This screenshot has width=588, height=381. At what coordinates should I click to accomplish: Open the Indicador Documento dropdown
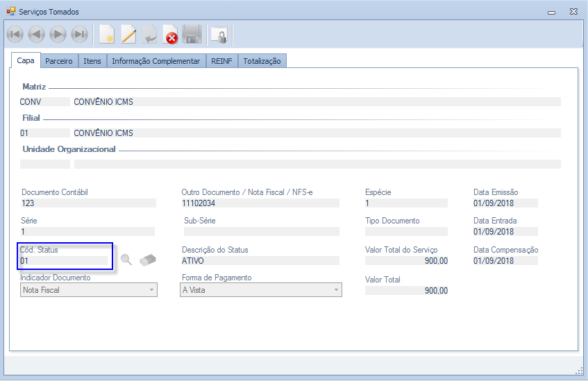pos(89,290)
